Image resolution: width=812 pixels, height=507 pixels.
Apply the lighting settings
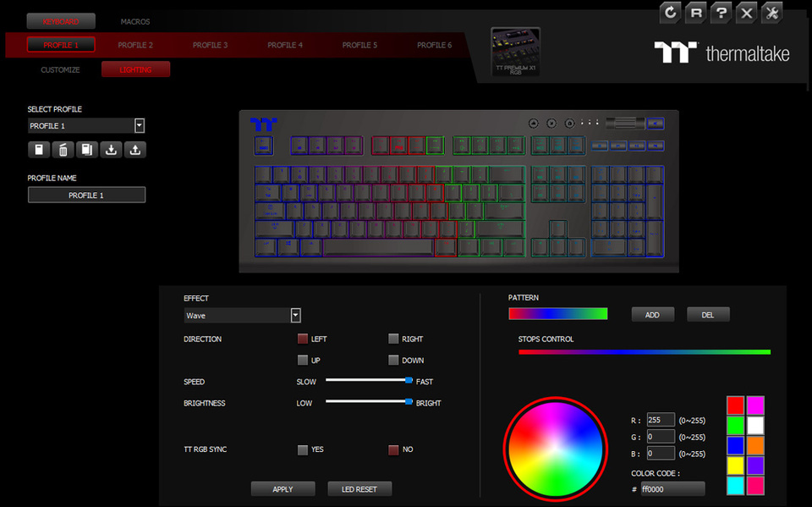coord(283,488)
